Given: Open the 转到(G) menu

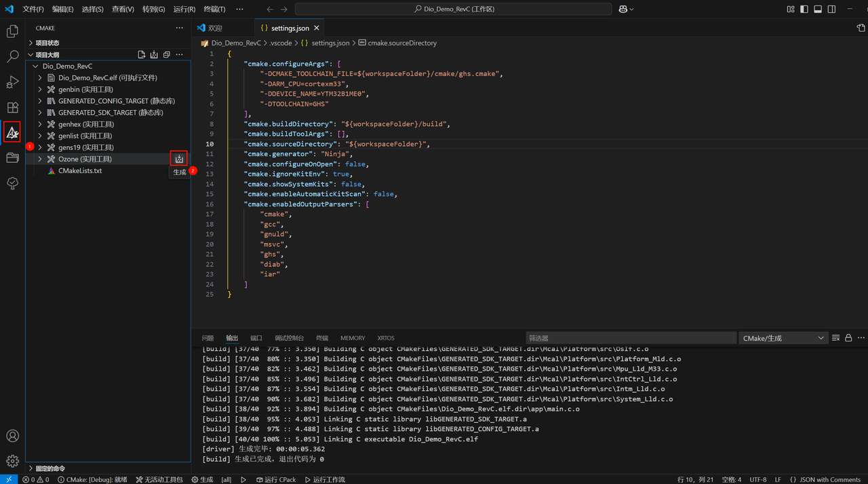Looking at the screenshot, I should (154, 9).
